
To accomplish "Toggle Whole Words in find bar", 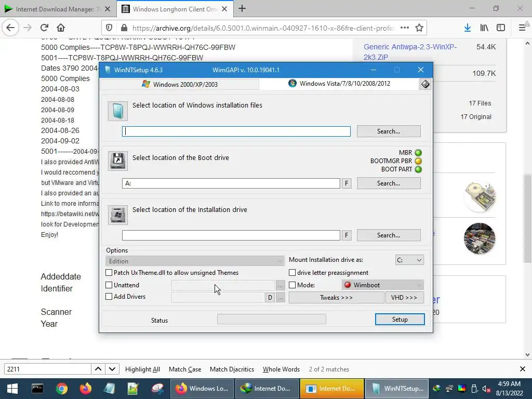I will tap(281, 369).
